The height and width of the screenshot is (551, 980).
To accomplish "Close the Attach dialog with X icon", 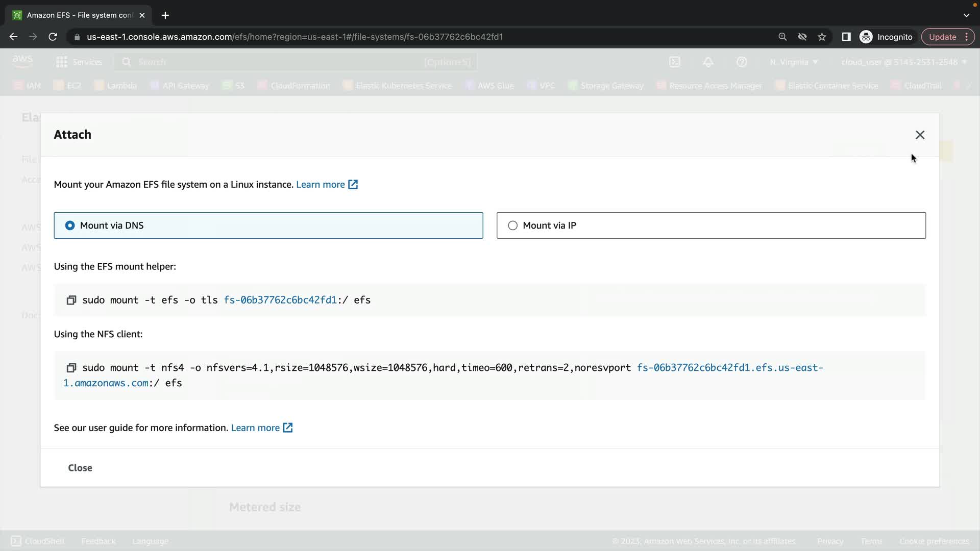I will pyautogui.click(x=920, y=135).
